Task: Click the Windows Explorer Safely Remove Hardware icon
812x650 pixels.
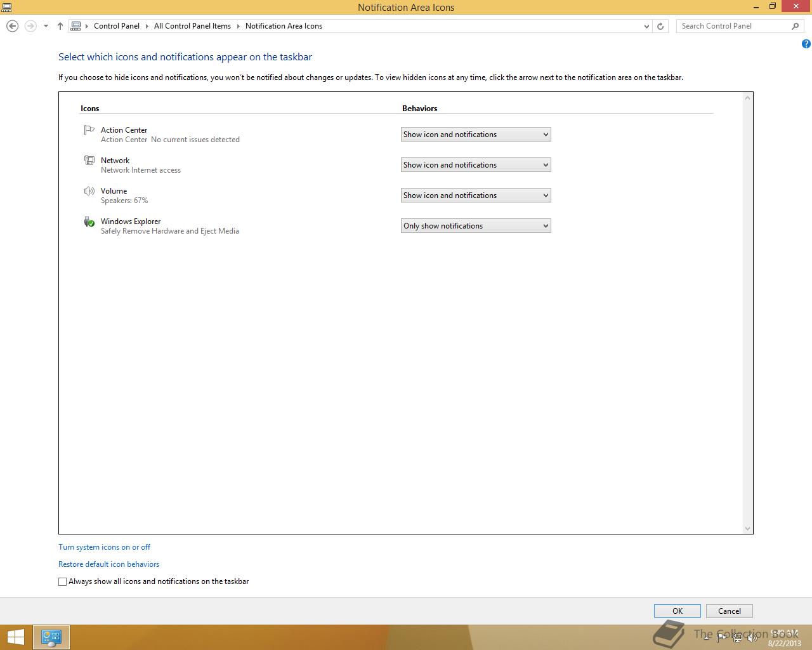Action: click(x=89, y=222)
